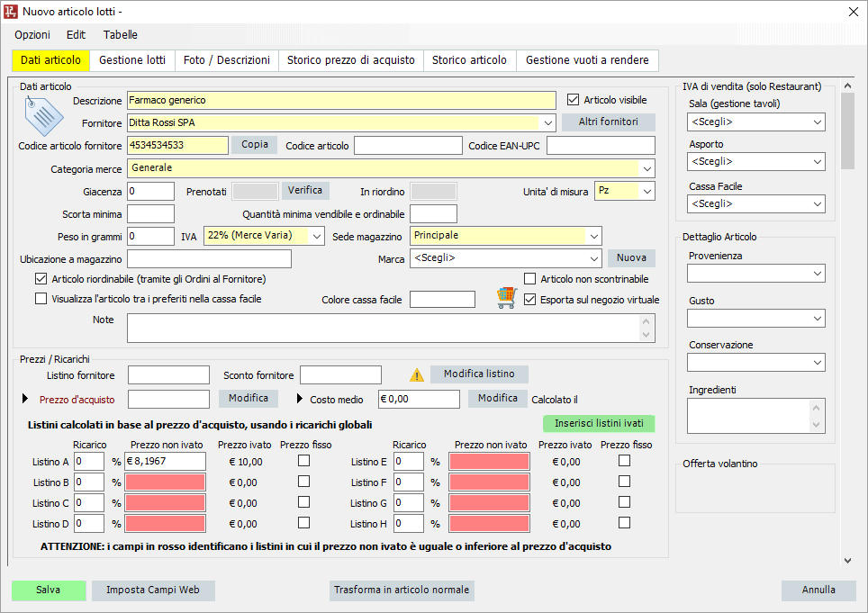The width and height of the screenshot is (868, 613).
Task: Open the Opzioni menu
Action: [x=32, y=35]
